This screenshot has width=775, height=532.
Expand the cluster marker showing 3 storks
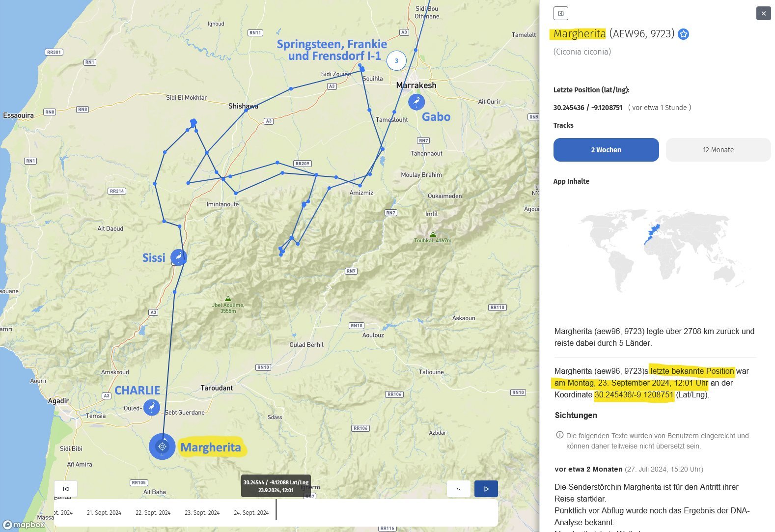click(396, 61)
